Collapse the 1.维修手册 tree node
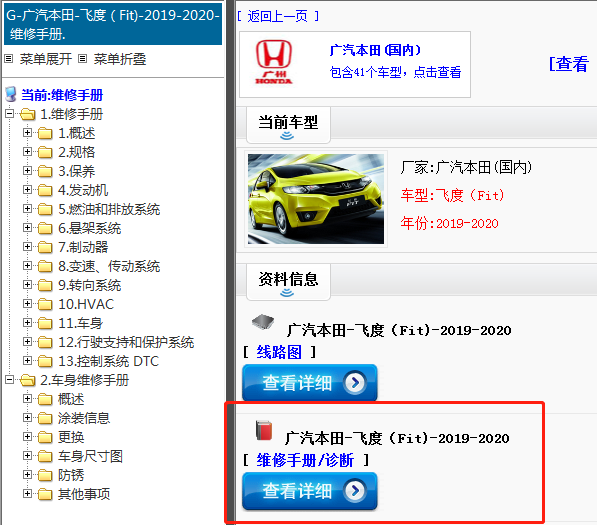 coord(10,113)
